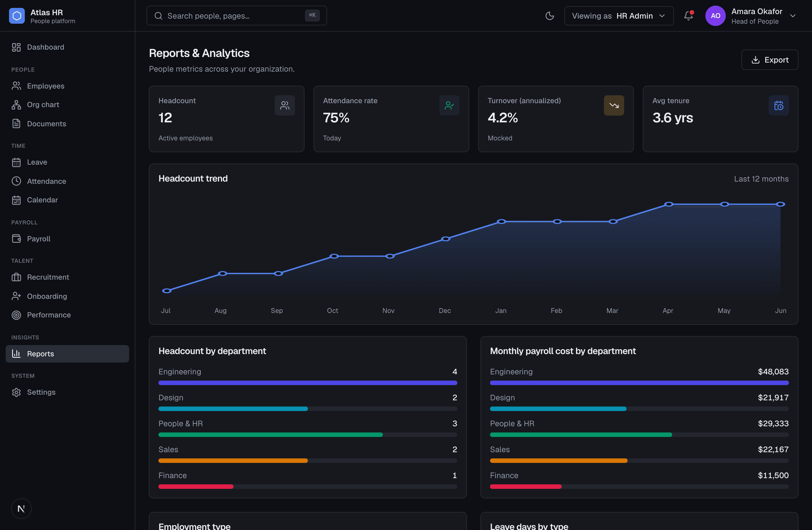812x530 pixels.
Task: Open the Viewing as HR Admin dropdown
Action: (619, 16)
